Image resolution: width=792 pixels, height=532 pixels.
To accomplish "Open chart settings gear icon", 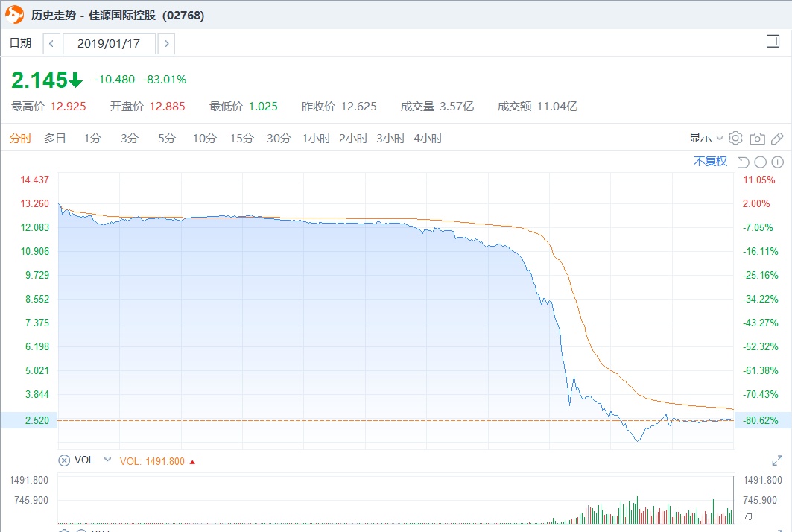I will pos(735,138).
